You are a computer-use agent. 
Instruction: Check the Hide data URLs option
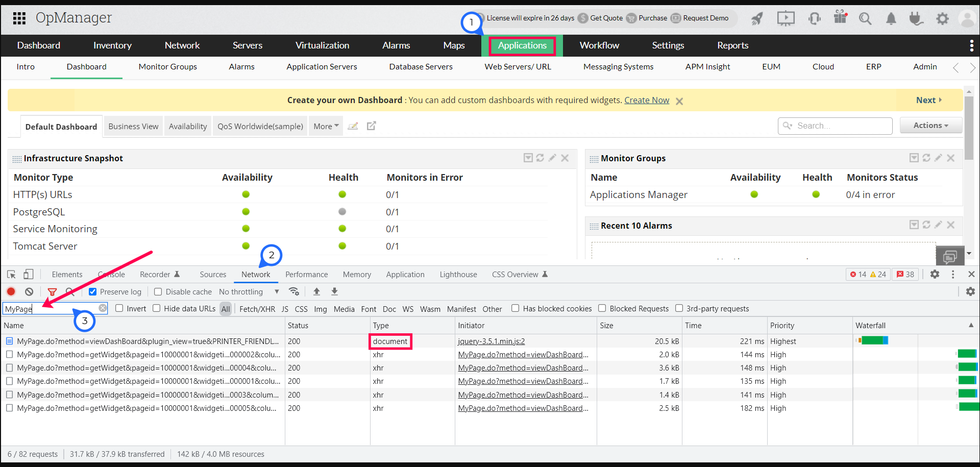(x=157, y=308)
